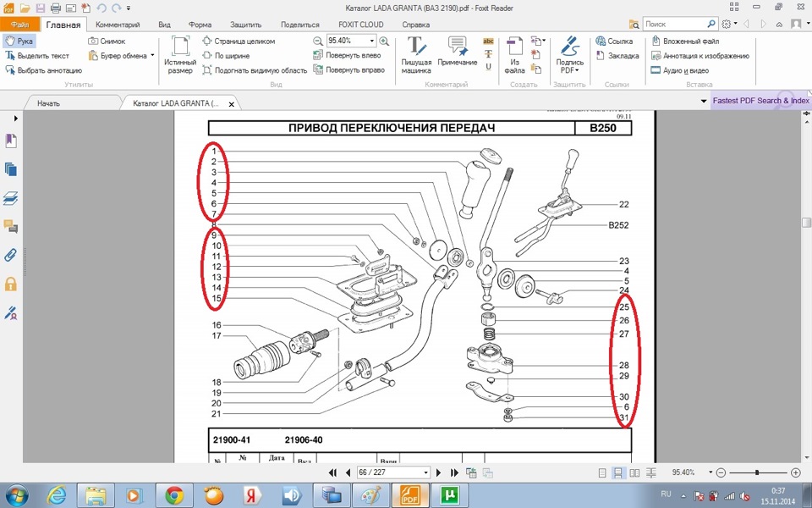Open the PDF Sign (Подпись PDF) tool
Image resolution: width=812 pixels, height=508 pixels.
(x=569, y=54)
